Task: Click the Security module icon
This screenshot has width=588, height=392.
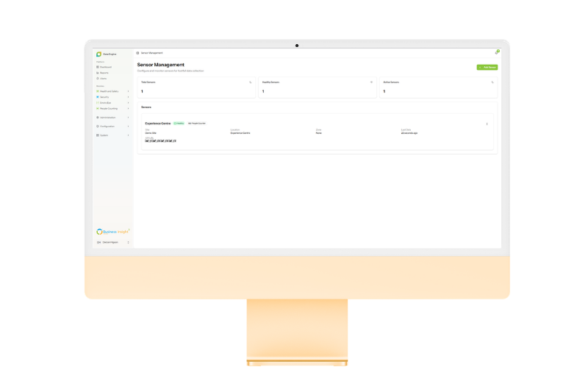Action: pos(98,97)
